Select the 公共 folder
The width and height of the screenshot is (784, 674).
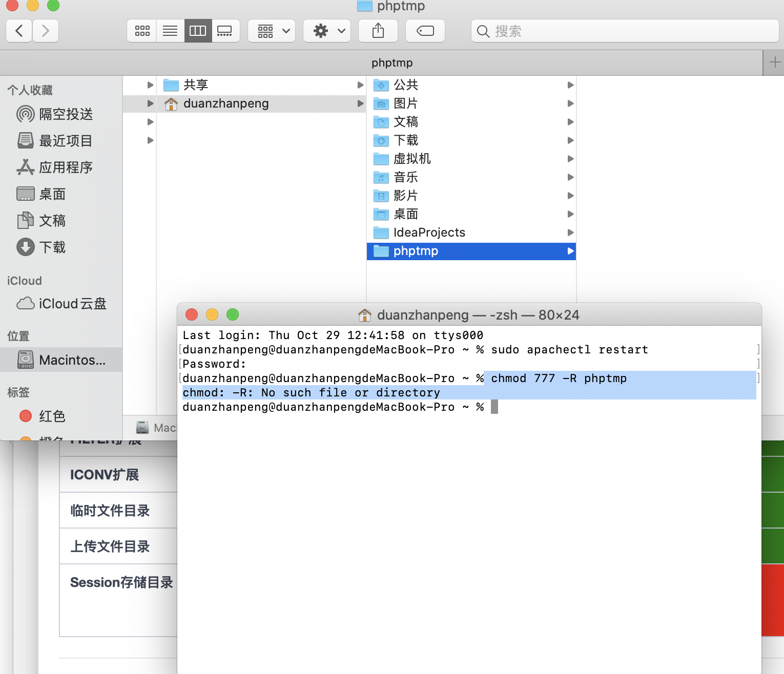(x=471, y=85)
